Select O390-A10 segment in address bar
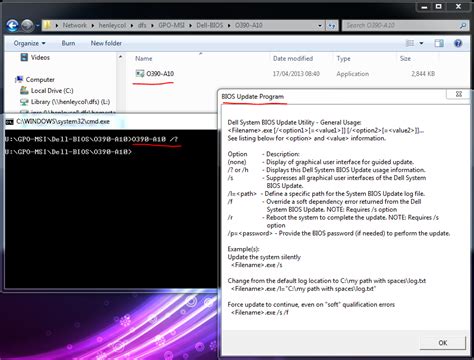474x360 pixels. 249,25
